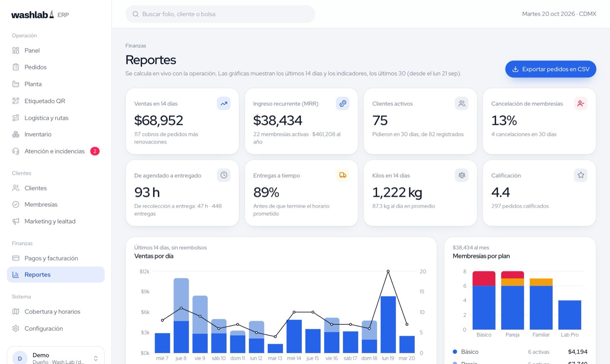Image resolution: width=610 pixels, height=364 pixels.
Task: Click the user-minus icon on Cancelación de membresías card
Action: pyautogui.click(x=580, y=104)
